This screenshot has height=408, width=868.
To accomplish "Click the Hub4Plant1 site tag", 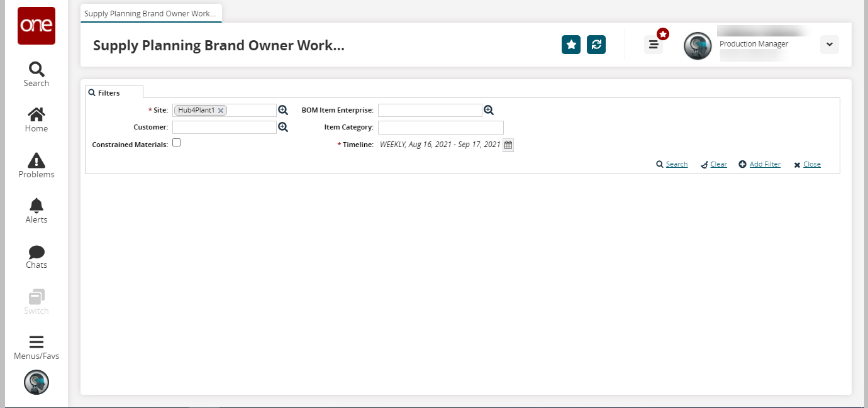I will [201, 110].
